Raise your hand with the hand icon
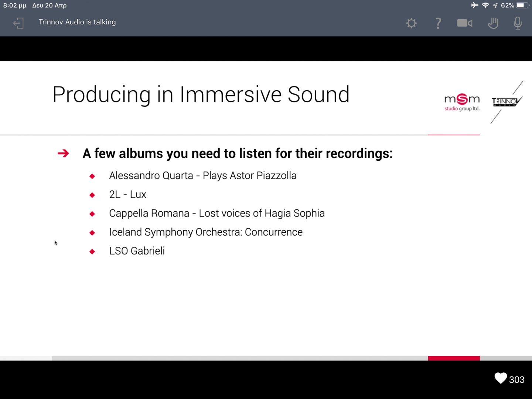The height and width of the screenshot is (399, 532). [493, 23]
